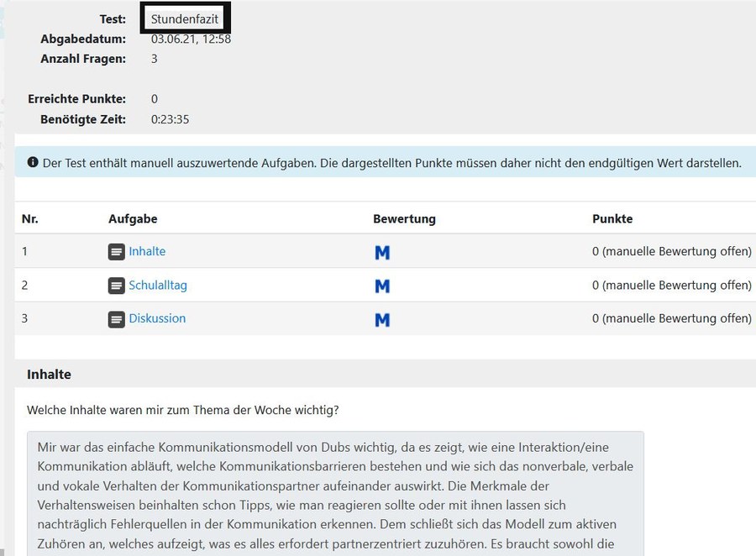The image size is (756, 556).
Task: Click the required time value 0:23:35
Action: click(x=171, y=119)
